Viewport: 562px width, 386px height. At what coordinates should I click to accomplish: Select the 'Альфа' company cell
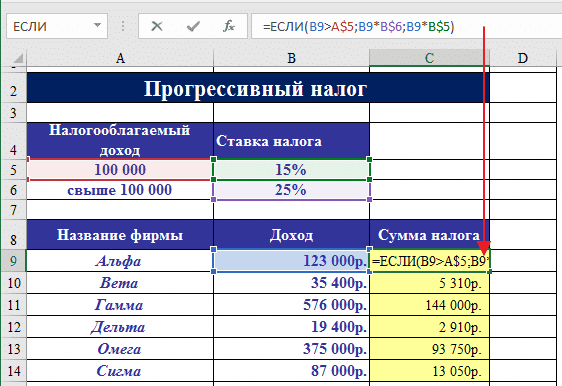pyautogui.click(x=120, y=261)
